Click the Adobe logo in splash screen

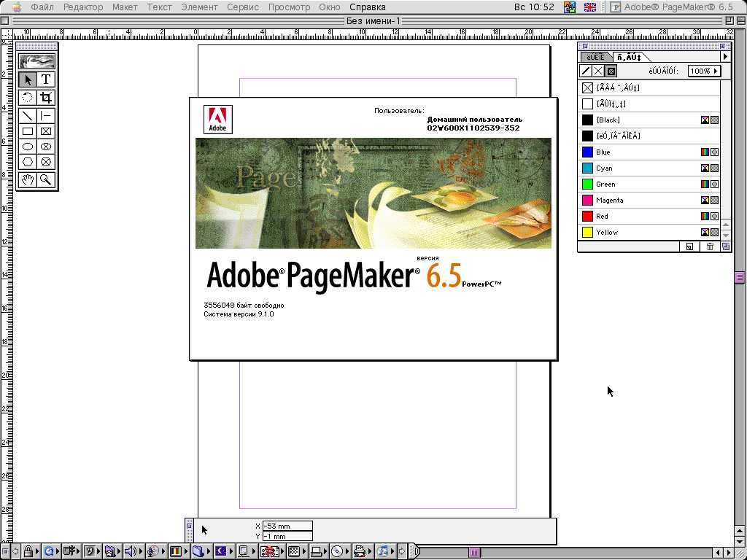[217, 119]
